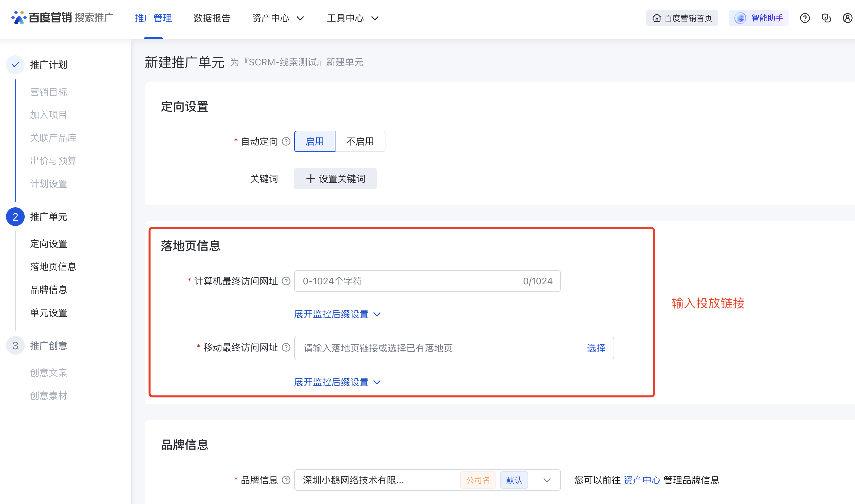This screenshot has width=855, height=504.
Task: Click the 公司名 tag in brand selector
Action: [478, 480]
